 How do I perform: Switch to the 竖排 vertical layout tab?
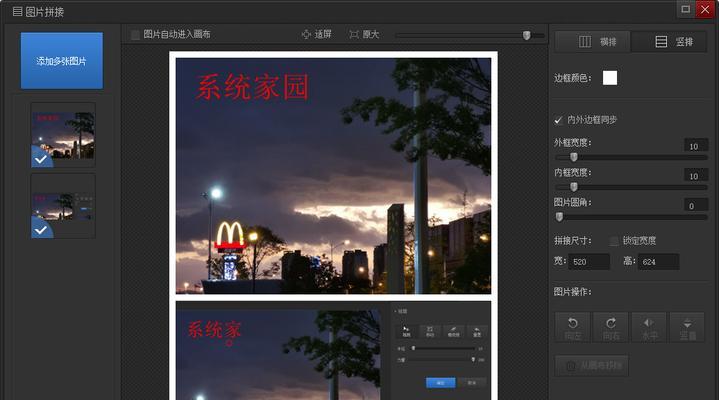coord(669,42)
